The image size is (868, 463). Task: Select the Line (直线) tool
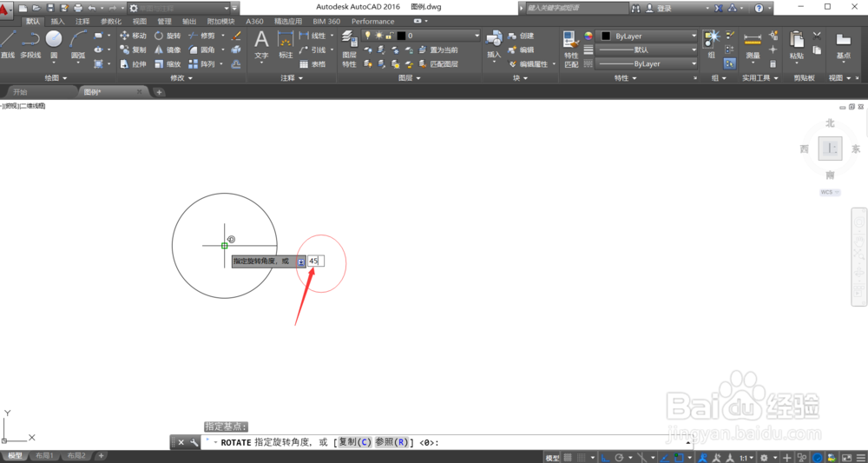click(7, 44)
